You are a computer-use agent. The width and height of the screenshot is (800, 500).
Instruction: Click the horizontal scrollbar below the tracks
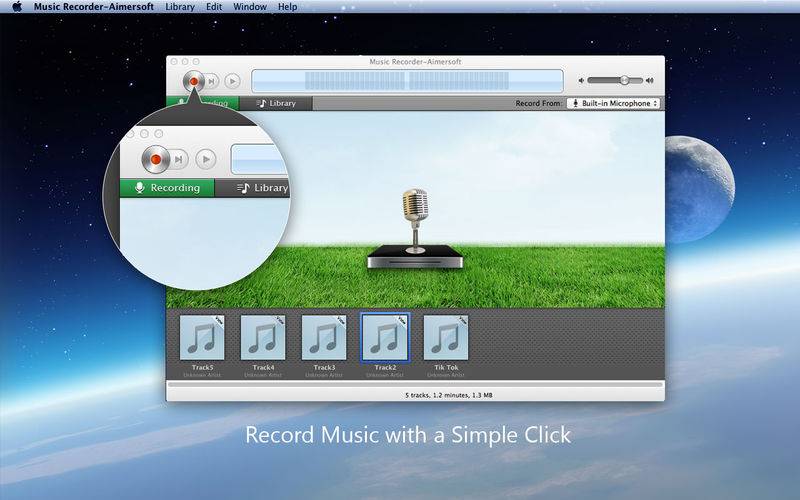415,384
